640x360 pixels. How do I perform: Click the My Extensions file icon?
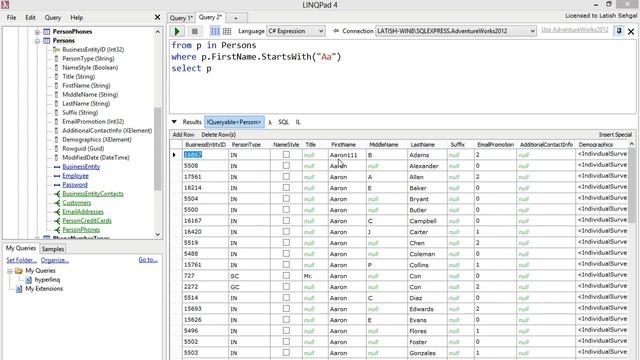19,289
